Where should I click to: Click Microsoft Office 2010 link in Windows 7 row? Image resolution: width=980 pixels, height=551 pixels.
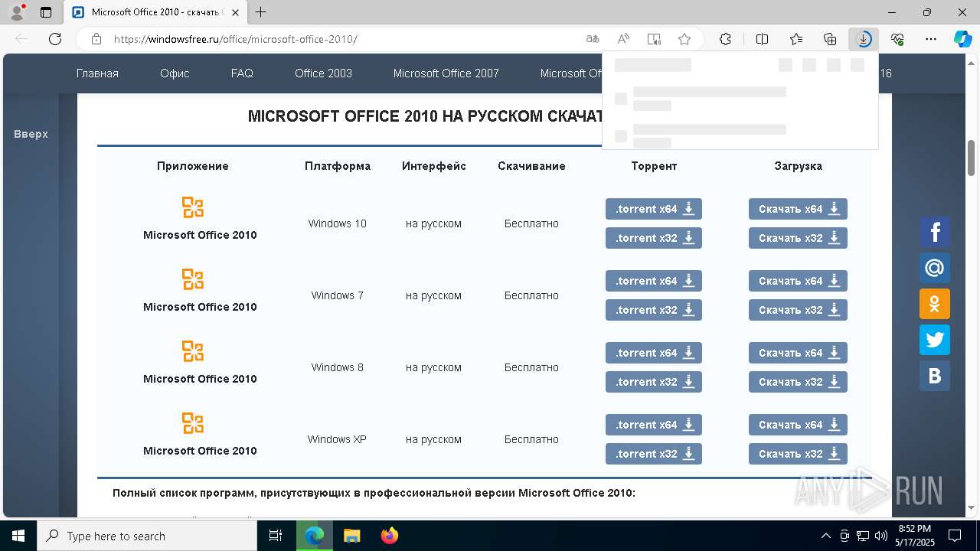pos(200,307)
